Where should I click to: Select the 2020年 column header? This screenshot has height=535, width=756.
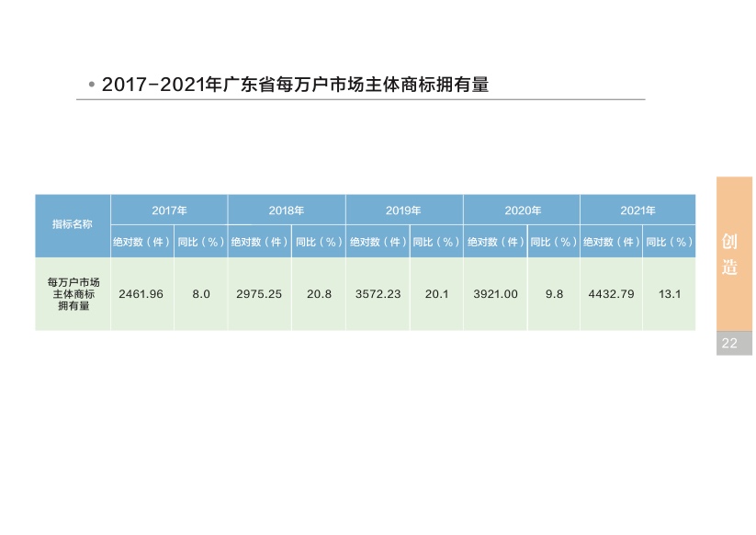click(522, 211)
